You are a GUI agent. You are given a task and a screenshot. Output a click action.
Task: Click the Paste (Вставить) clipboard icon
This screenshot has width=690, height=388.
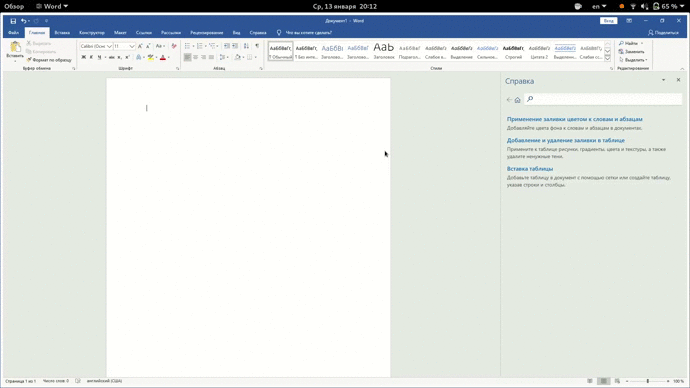point(15,47)
